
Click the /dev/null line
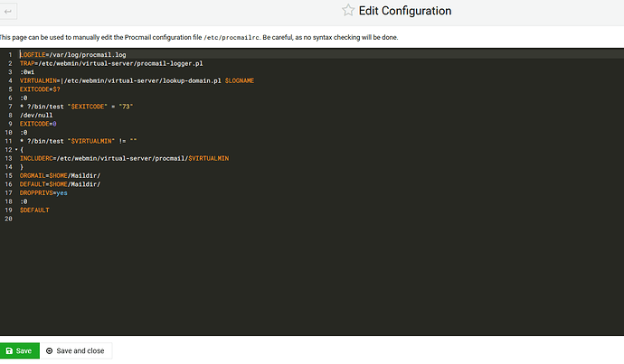click(36, 116)
